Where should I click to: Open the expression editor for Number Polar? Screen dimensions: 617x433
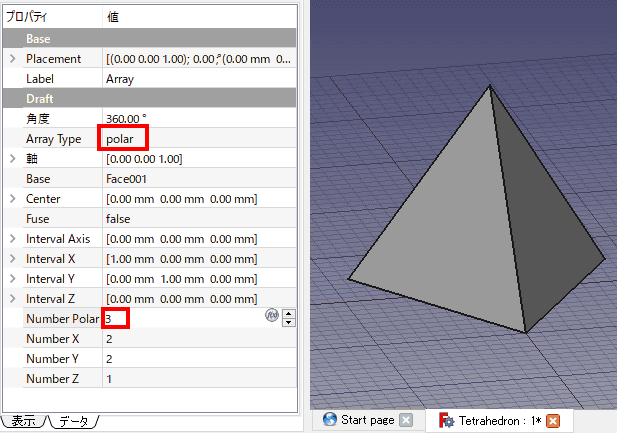tap(272, 315)
